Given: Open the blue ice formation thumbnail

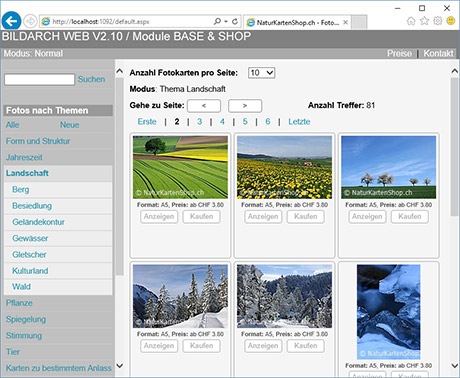Looking at the screenshot, I should (x=388, y=312).
